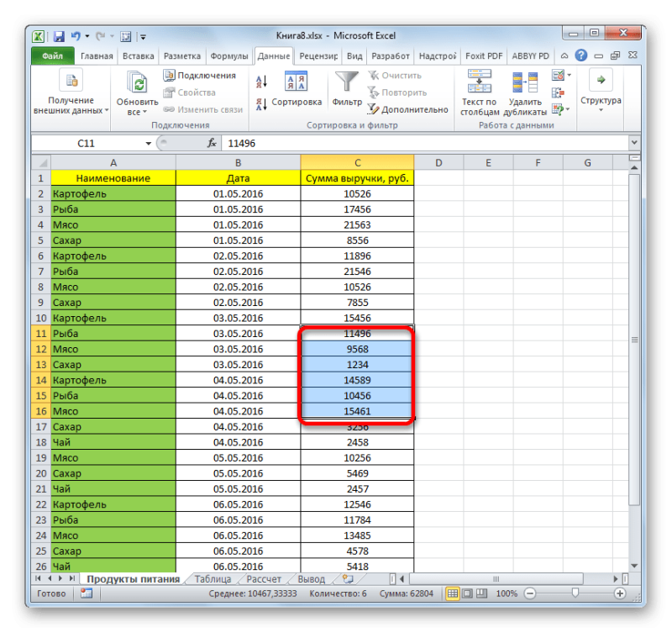Click the Redo arrow icon

pos(100,36)
